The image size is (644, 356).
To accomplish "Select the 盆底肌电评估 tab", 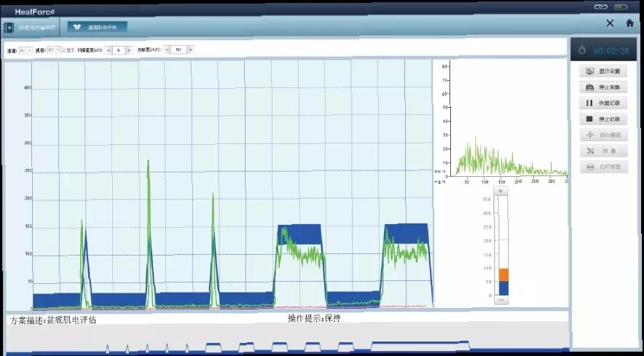I will click(98, 27).
